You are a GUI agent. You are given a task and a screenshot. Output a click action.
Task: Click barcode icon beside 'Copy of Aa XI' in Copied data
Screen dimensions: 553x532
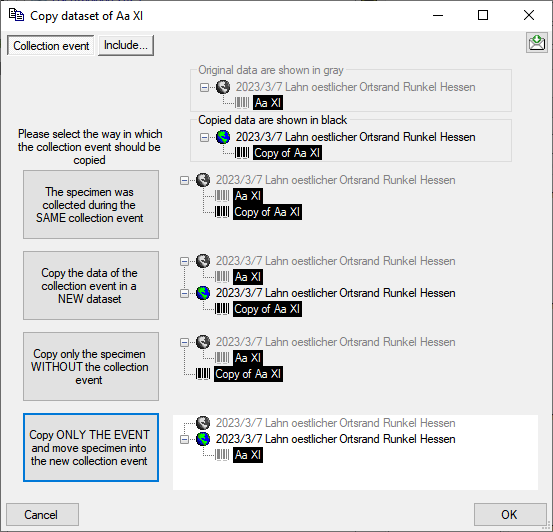[x=242, y=153]
